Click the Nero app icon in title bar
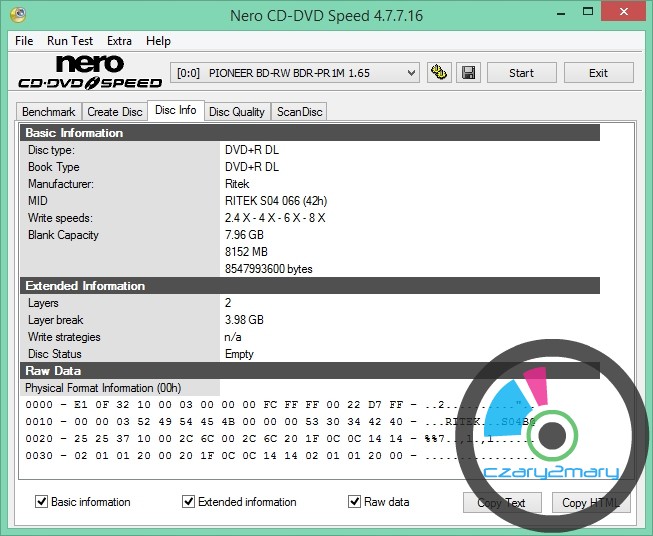The height and width of the screenshot is (536, 653). (19, 16)
